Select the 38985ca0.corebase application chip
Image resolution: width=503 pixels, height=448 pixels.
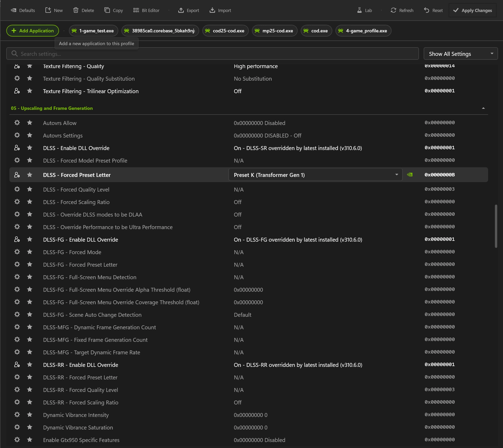pos(160,31)
